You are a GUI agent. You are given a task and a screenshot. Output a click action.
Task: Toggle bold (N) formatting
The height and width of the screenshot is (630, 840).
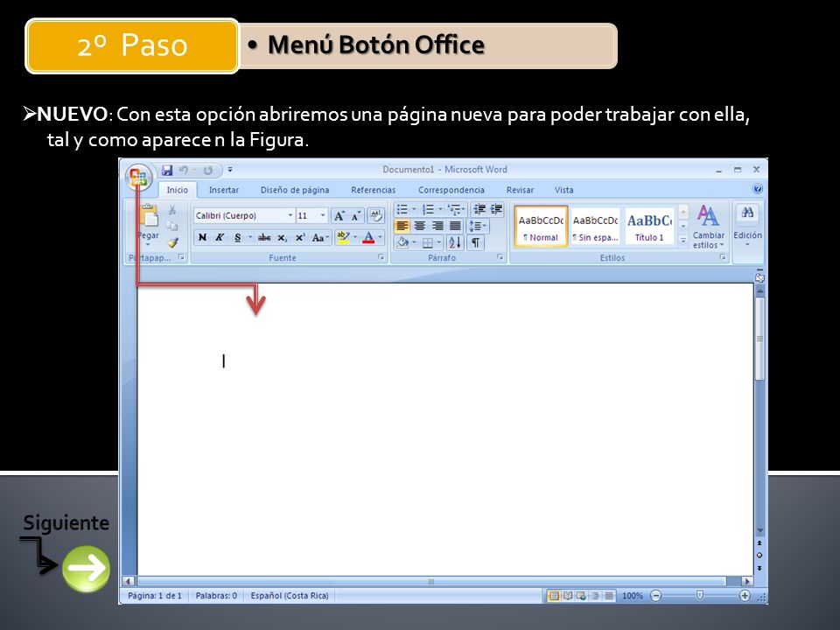(x=202, y=237)
